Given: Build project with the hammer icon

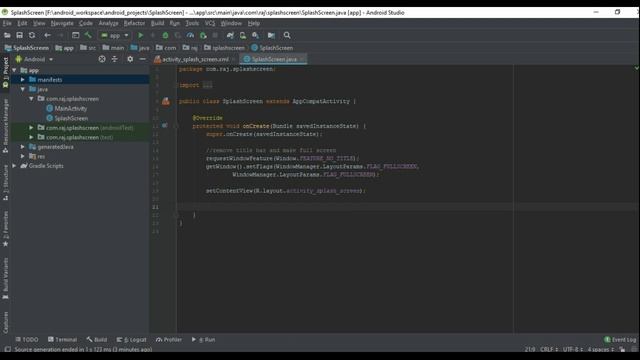Looking at the screenshot, I should (88, 36).
